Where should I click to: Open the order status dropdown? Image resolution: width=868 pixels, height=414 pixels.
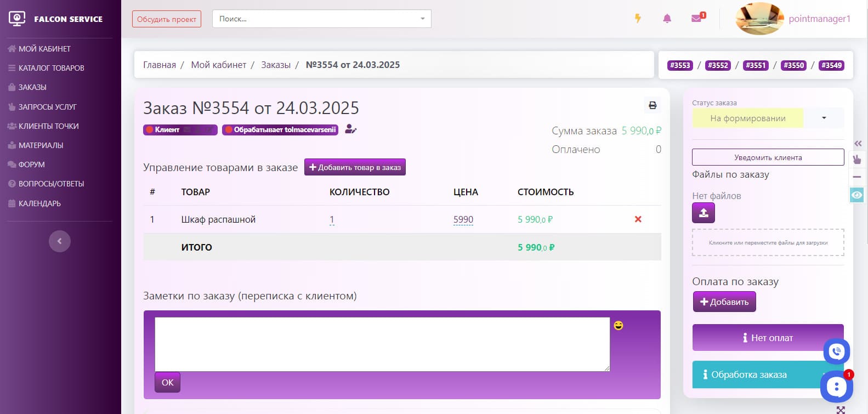tap(768, 118)
